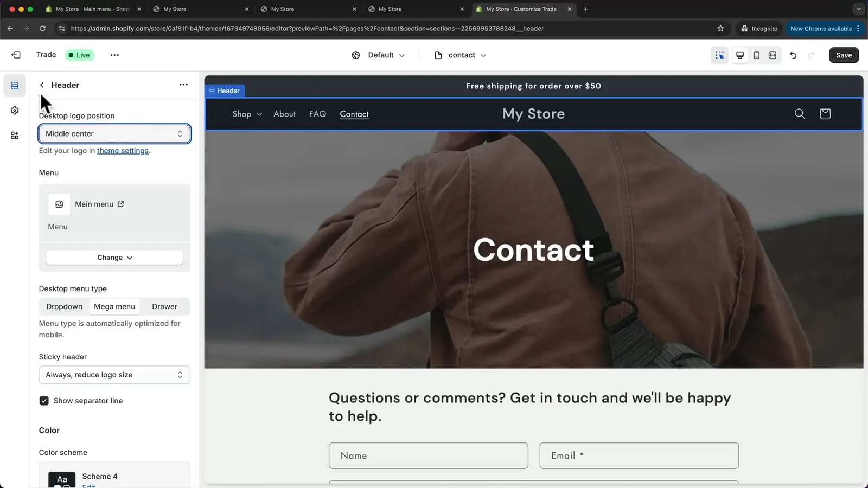Click the redo icon
The height and width of the screenshot is (488, 868).
pyautogui.click(x=812, y=55)
